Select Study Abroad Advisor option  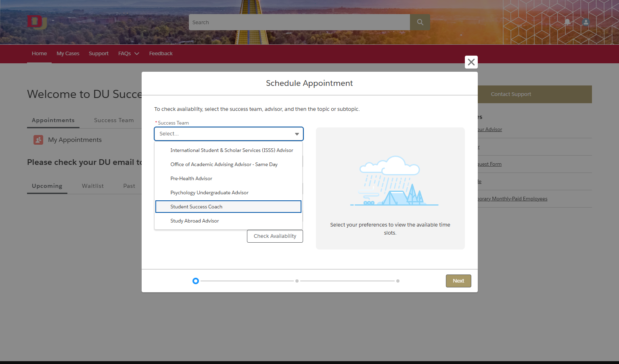(x=228, y=221)
